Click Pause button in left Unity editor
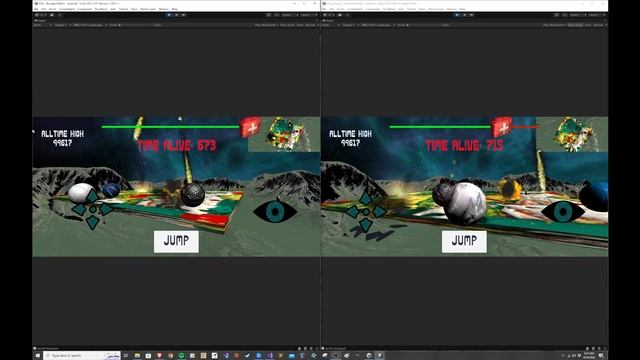Image resolution: width=640 pixels, height=360 pixels. click(x=176, y=15)
